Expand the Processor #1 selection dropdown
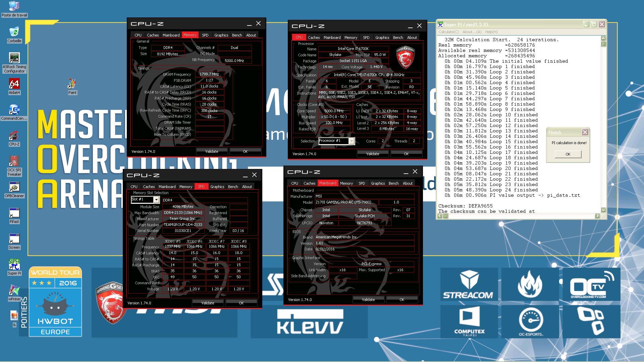This screenshot has width=644, height=362. (x=351, y=141)
